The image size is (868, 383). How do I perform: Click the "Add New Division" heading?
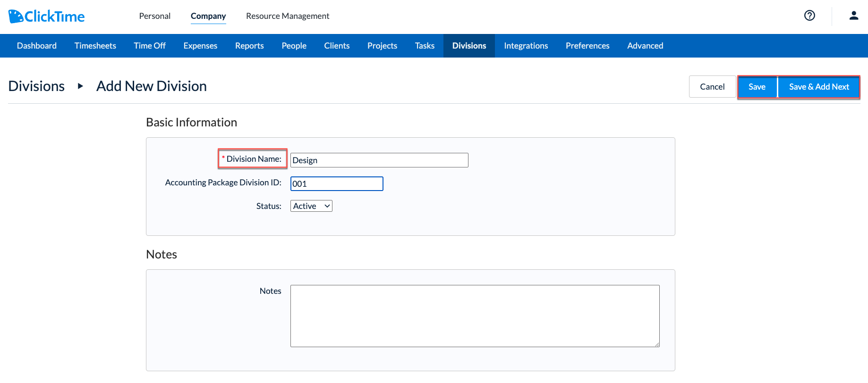[152, 86]
